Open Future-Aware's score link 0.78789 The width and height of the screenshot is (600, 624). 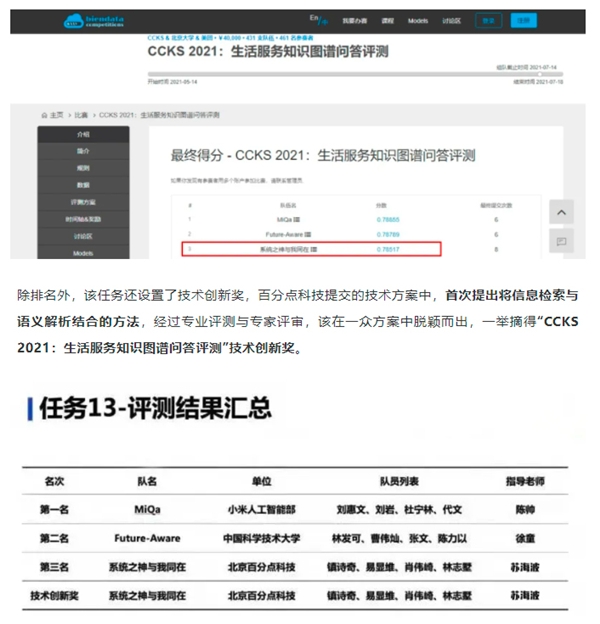coord(388,235)
